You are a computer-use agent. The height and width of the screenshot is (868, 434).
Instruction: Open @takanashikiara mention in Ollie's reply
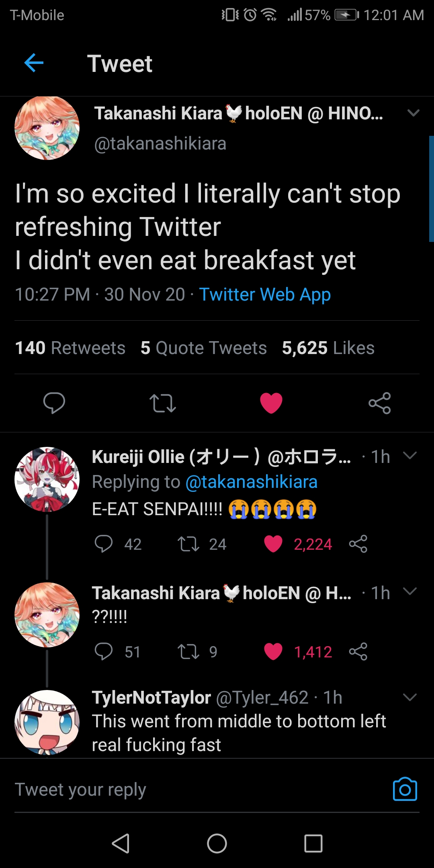click(251, 482)
